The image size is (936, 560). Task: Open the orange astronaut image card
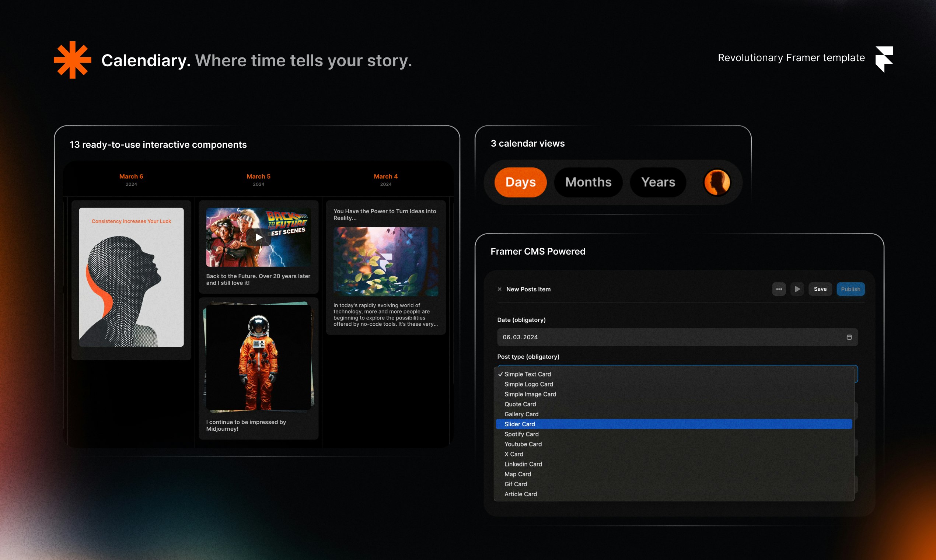coord(259,357)
